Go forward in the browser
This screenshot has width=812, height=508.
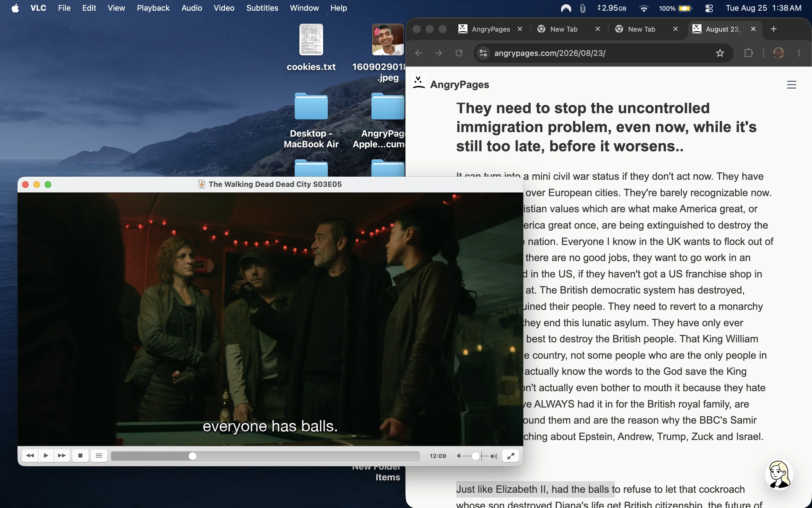438,53
